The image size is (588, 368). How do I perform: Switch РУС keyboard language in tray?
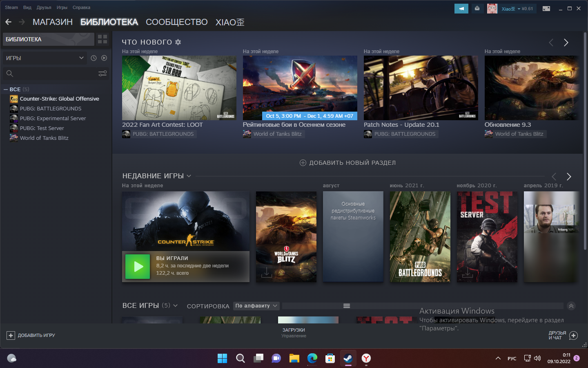[512, 359]
